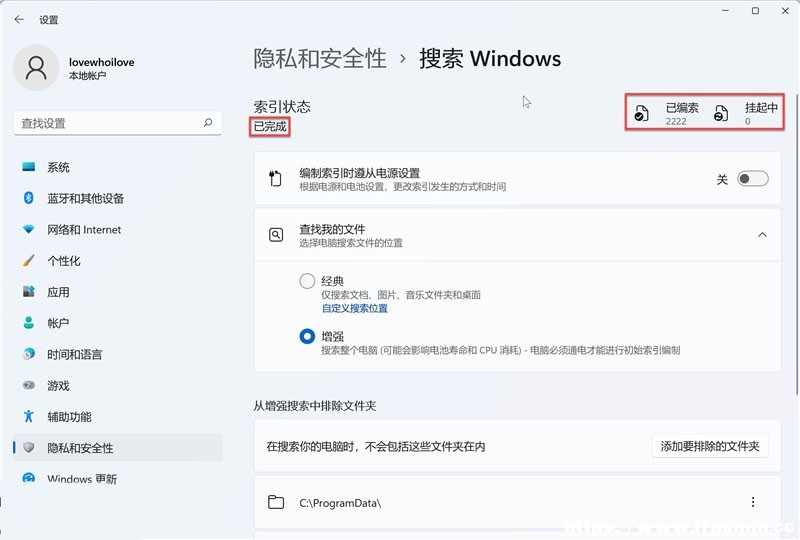Click 添加要排除的文件夹 button
The height and width of the screenshot is (540, 800).
[x=710, y=446]
